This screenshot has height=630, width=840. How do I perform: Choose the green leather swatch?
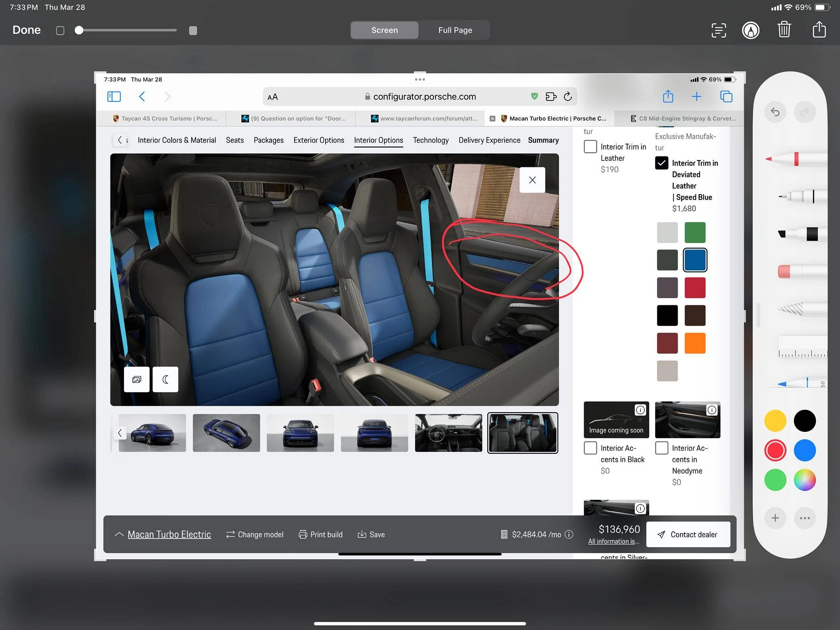click(x=695, y=233)
